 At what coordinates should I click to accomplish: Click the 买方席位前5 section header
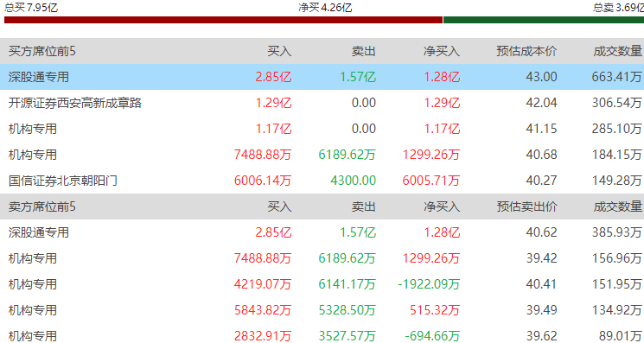42,51
